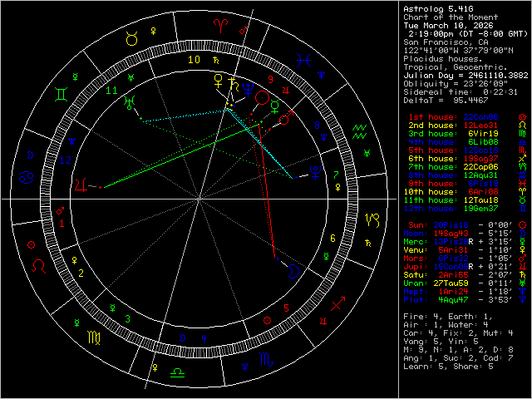Click the yellow Virgo glyph in the outer zodiac ring
This screenshot has height=399, width=532.
click(x=94, y=337)
